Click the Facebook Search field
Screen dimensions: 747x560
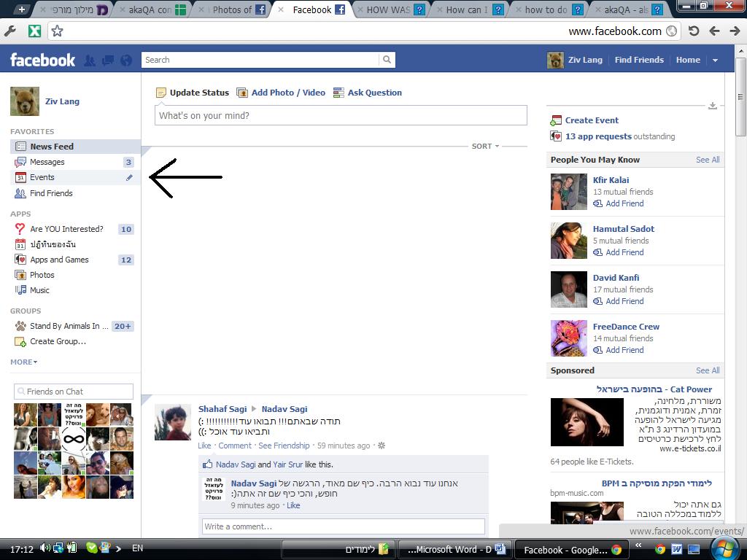coord(260,60)
